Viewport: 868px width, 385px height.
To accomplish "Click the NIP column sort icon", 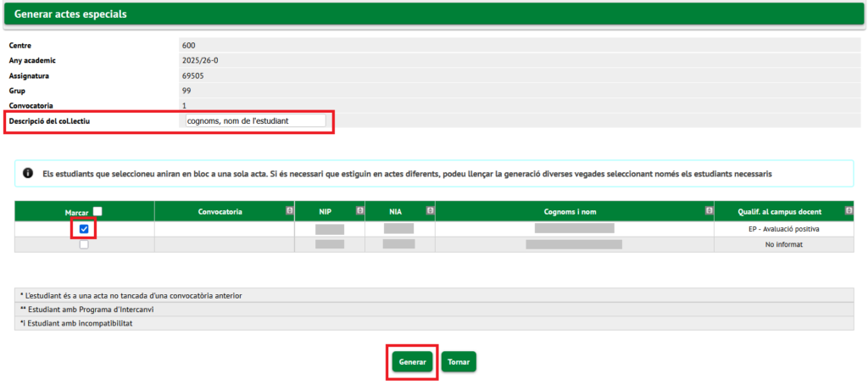I will (359, 211).
